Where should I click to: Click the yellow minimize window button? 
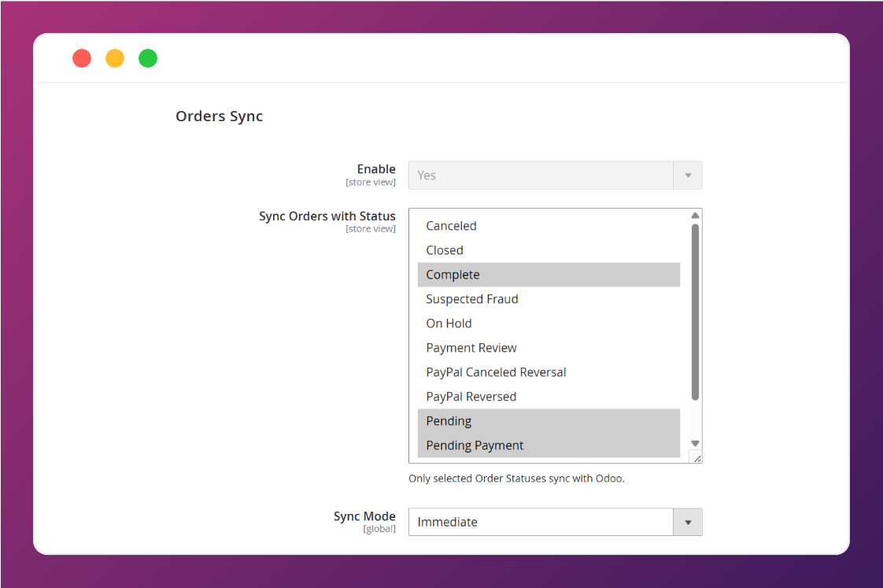[x=115, y=58]
